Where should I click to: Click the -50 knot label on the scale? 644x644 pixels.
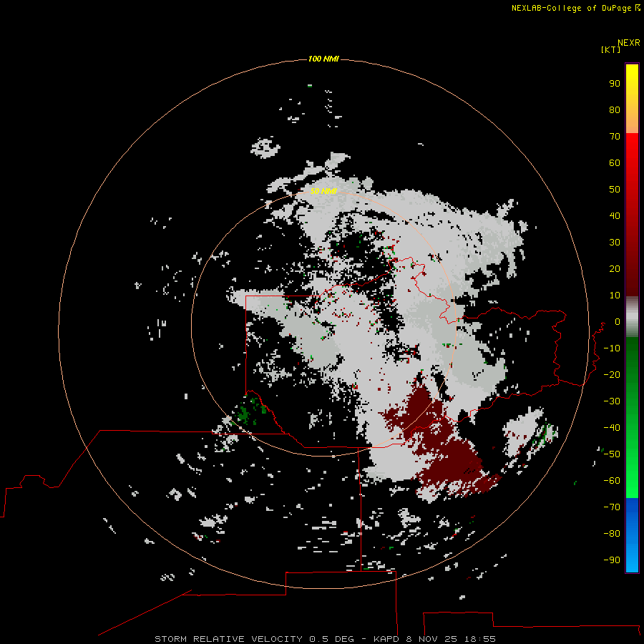[612, 454]
